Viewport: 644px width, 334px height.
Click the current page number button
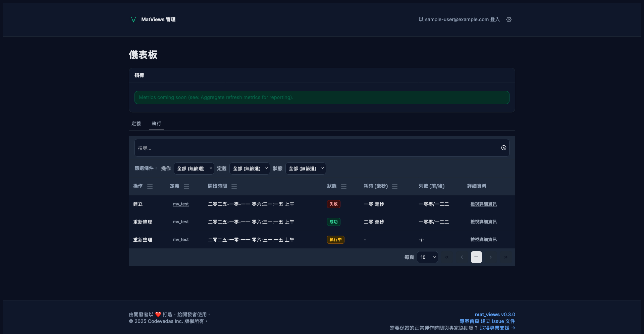[476, 257]
